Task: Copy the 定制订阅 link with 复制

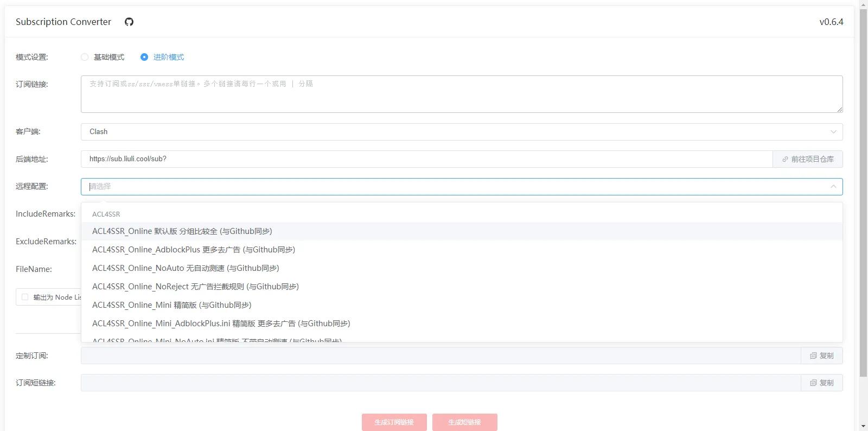Action: (822, 356)
